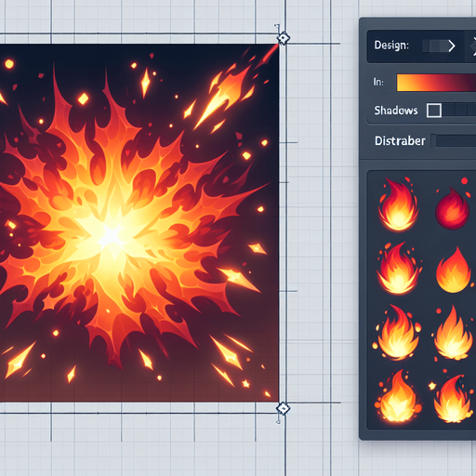The image size is (476, 476).
Task: Click the In: label
Action: 378,82
